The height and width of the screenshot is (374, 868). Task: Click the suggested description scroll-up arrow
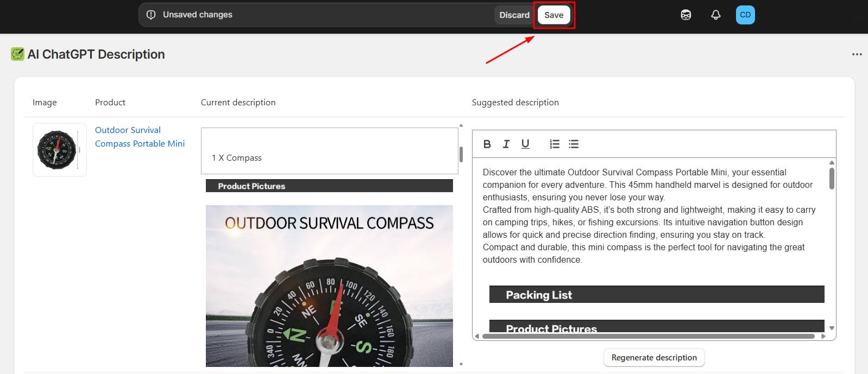(832, 162)
